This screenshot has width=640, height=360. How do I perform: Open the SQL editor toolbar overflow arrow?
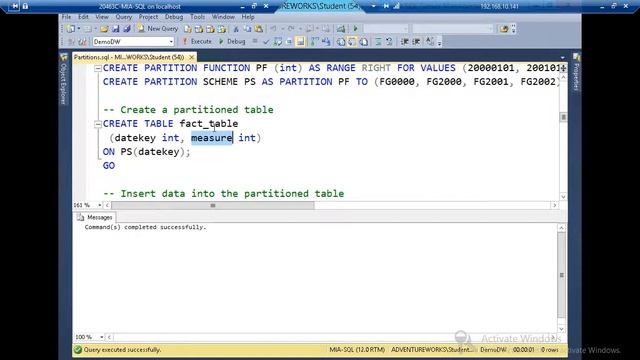tap(440, 42)
